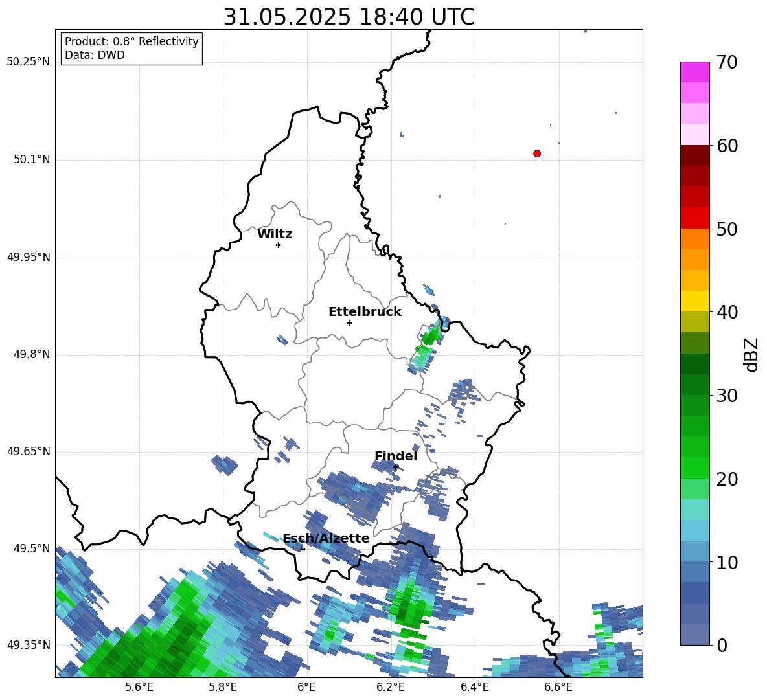Click the 49.65°N latitude label
The height and width of the screenshot is (700, 767).
click(29, 451)
